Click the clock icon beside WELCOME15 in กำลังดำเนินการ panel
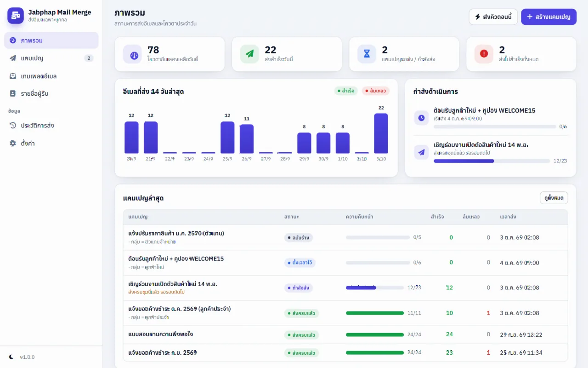The image size is (588, 368). point(421,118)
